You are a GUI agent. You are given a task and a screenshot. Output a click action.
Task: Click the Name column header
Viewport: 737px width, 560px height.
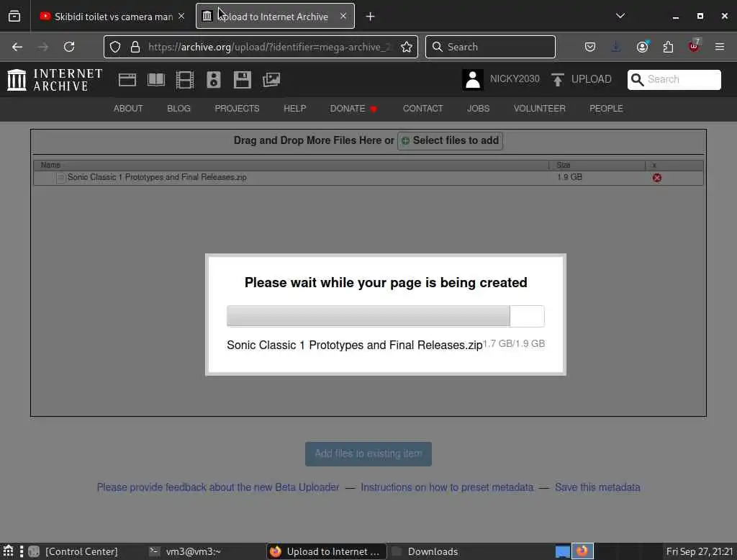(x=291, y=165)
